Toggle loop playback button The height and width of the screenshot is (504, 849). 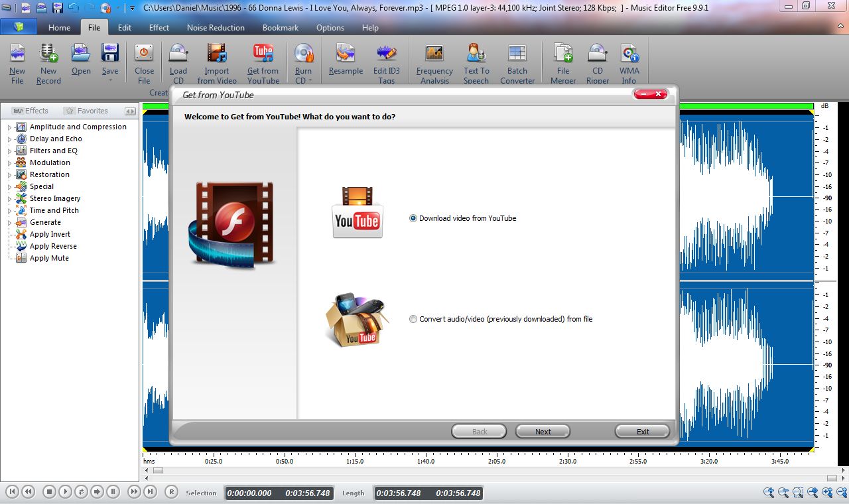click(x=81, y=491)
